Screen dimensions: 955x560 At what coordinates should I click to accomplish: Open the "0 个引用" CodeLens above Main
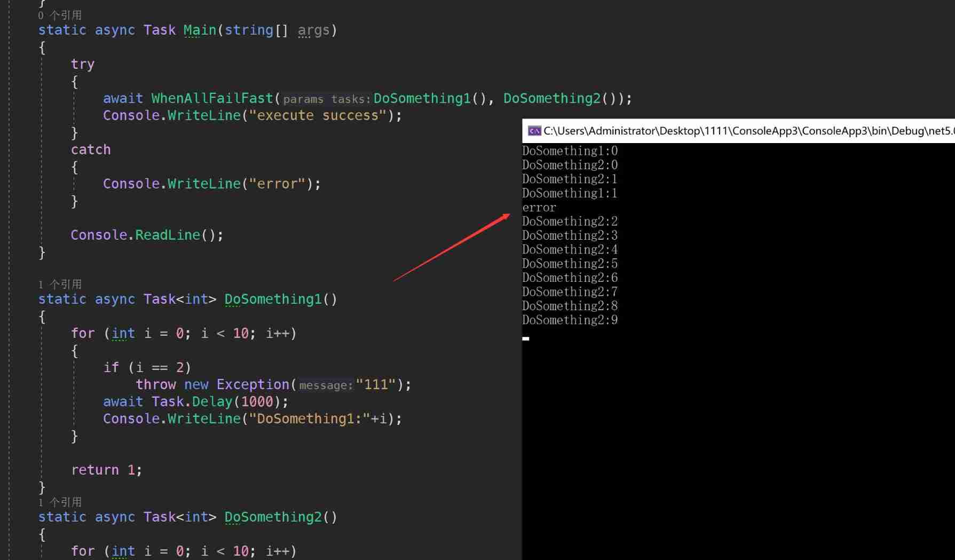click(x=60, y=15)
